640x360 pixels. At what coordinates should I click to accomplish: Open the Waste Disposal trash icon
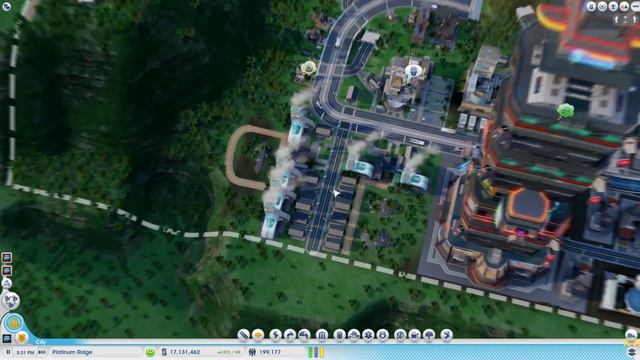[x=340, y=335]
